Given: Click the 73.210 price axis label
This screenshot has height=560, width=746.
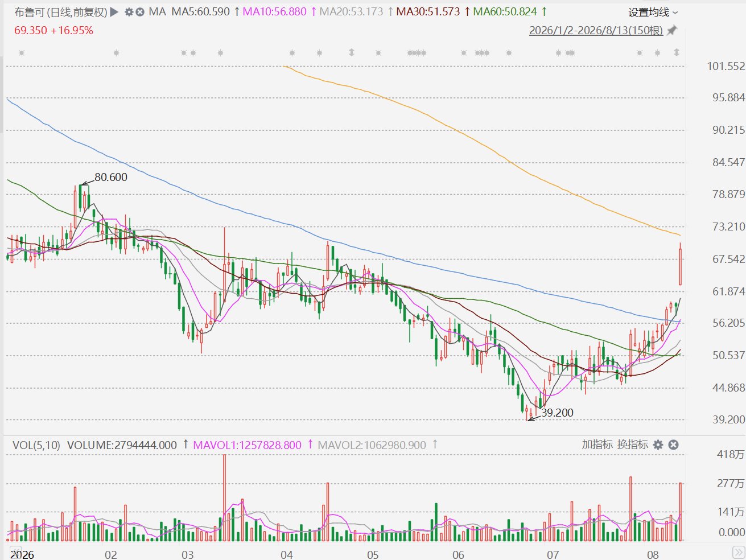Looking at the screenshot, I should pos(729,227).
